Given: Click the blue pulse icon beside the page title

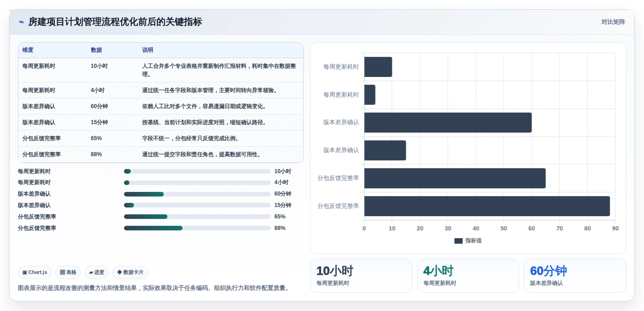Looking at the screenshot, I should pos(21,22).
